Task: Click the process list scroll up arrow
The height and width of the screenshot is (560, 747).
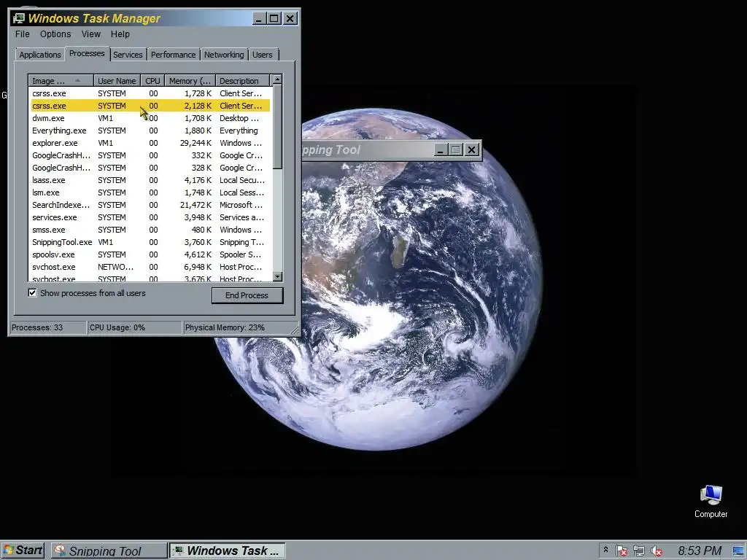Action: point(278,79)
